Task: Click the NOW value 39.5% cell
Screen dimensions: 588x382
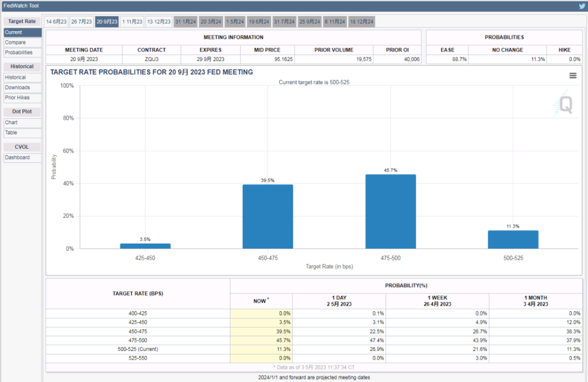Action: [261, 331]
